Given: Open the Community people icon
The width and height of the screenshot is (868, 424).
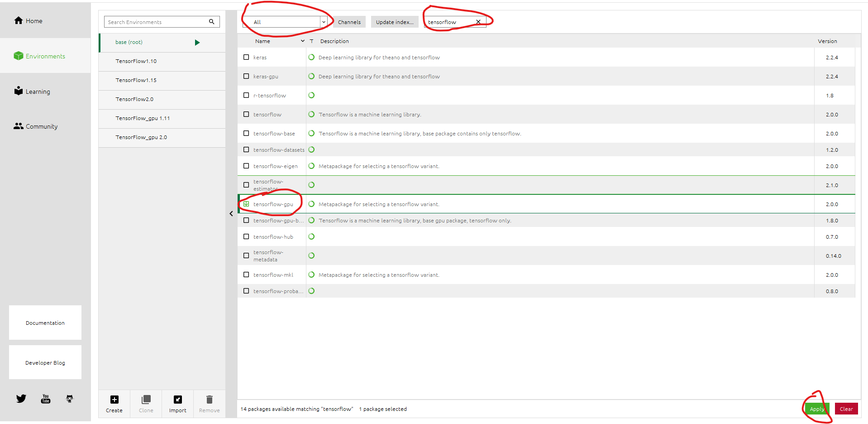Looking at the screenshot, I should (19, 126).
